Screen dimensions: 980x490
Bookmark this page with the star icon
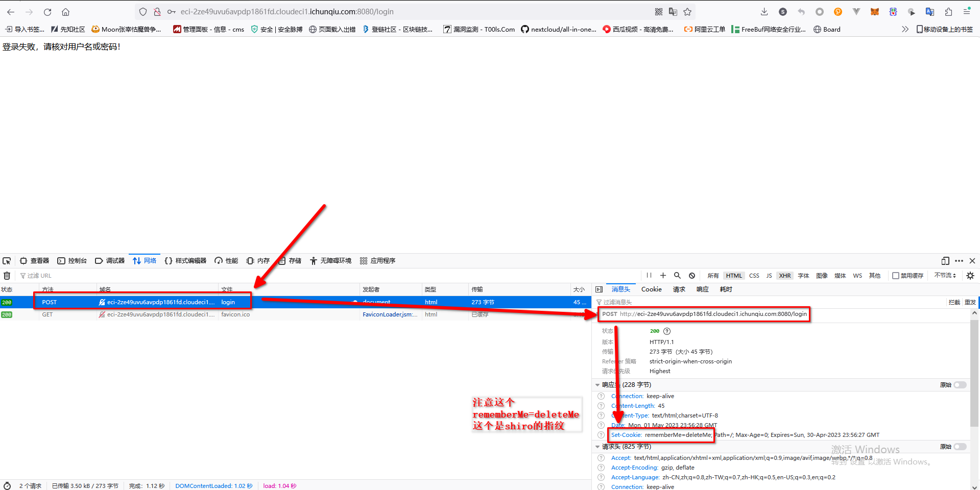[x=687, y=12]
